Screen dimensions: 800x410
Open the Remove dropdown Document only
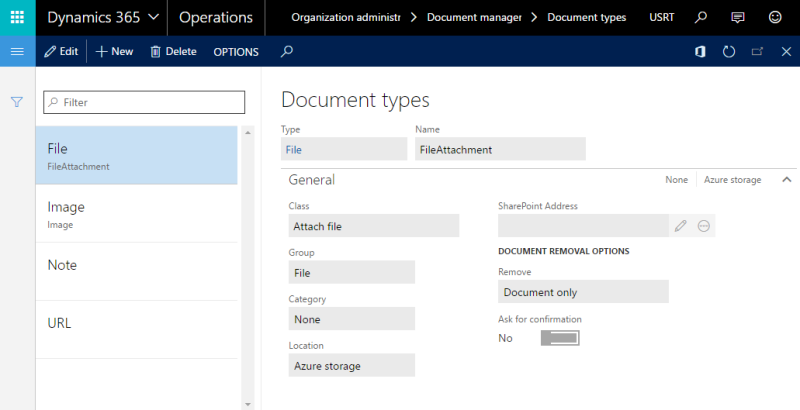click(583, 292)
